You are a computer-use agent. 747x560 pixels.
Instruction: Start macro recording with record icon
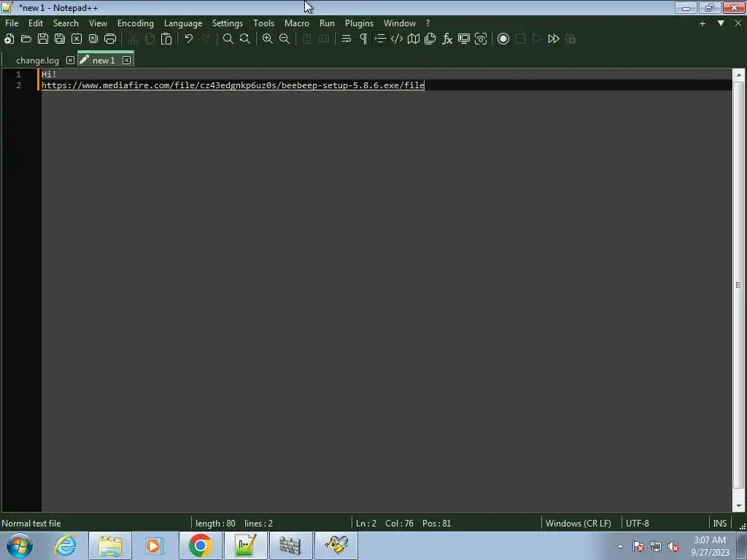point(503,39)
